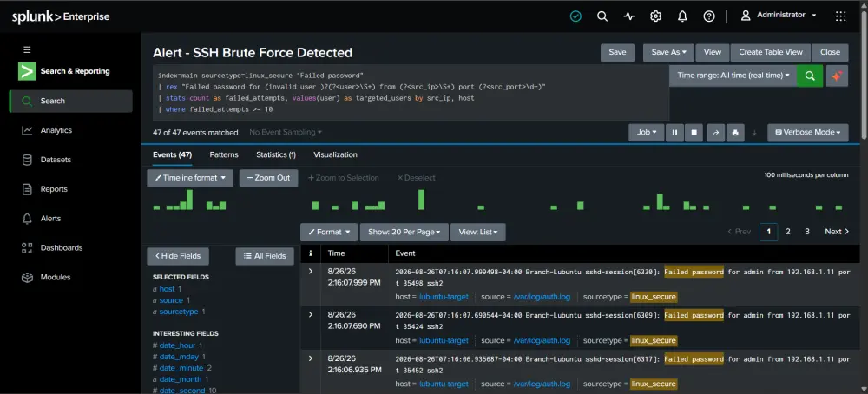Open the Administrator user menu
This screenshot has width=868, height=394.
tap(779, 16)
